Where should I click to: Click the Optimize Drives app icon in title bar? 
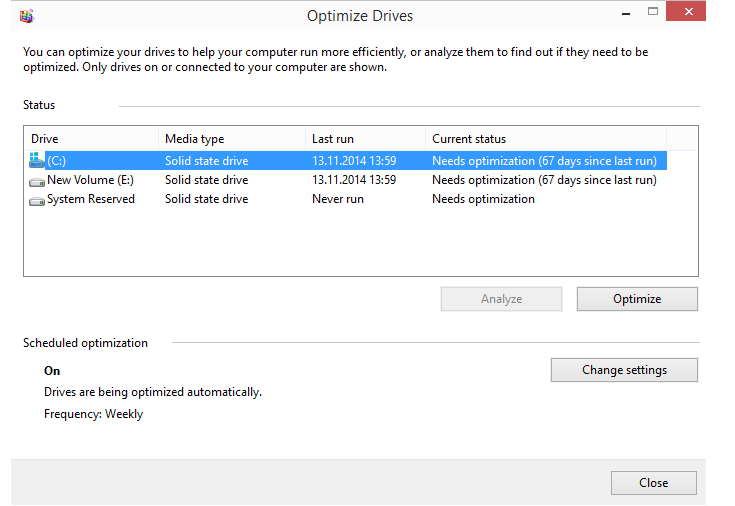[27, 16]
